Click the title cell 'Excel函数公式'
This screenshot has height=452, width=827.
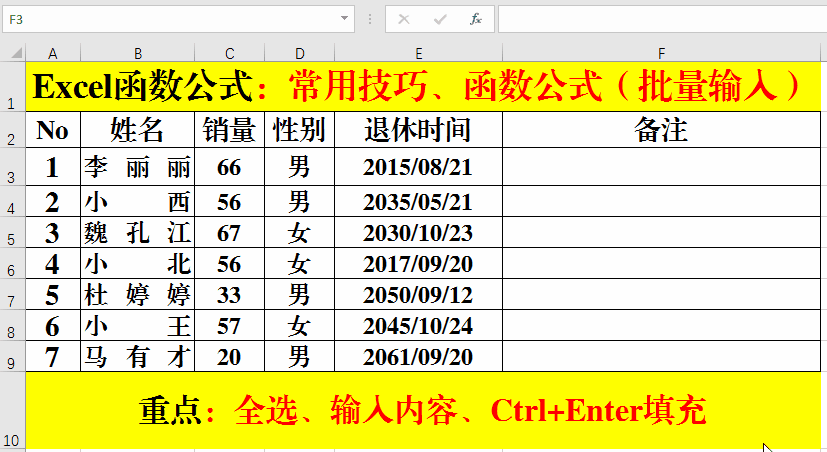click(x=423, y=86)
